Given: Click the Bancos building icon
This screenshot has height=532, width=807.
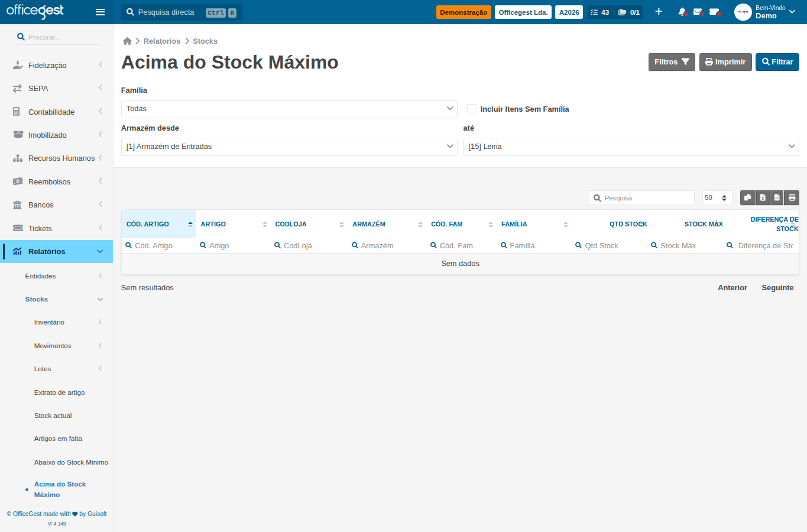Looking at the screenshot, I should tap(17, 205).
